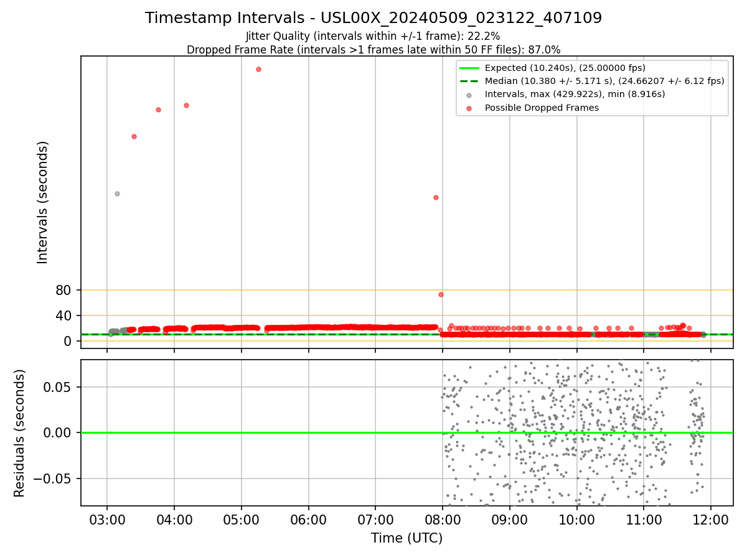Click the residuals tick label −0.05

pos(51,478)
